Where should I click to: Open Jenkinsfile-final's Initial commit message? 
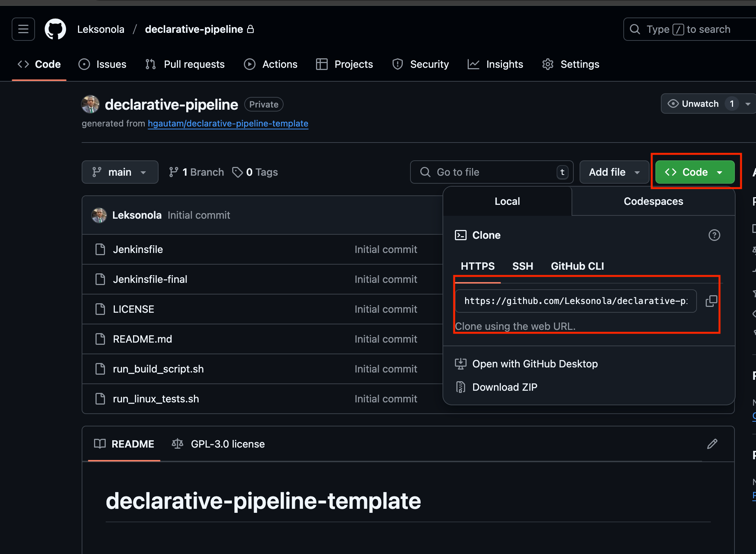click(x=386, y=279)
